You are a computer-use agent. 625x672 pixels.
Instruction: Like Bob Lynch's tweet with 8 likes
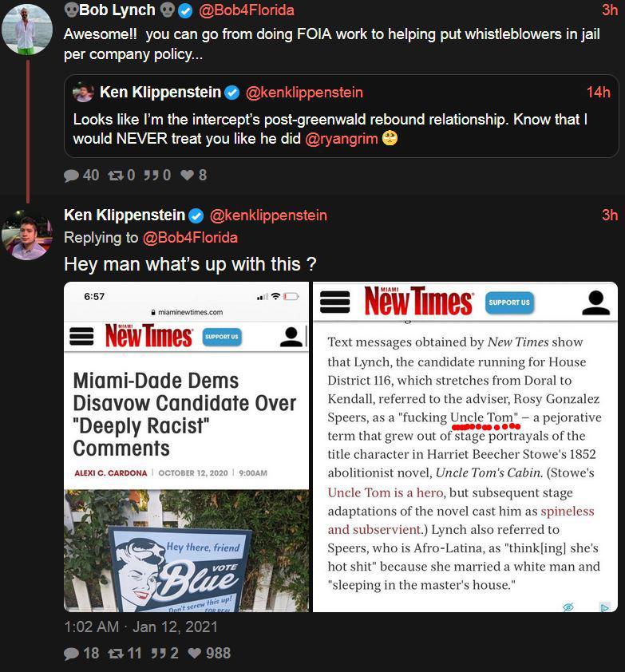(188, 175)
